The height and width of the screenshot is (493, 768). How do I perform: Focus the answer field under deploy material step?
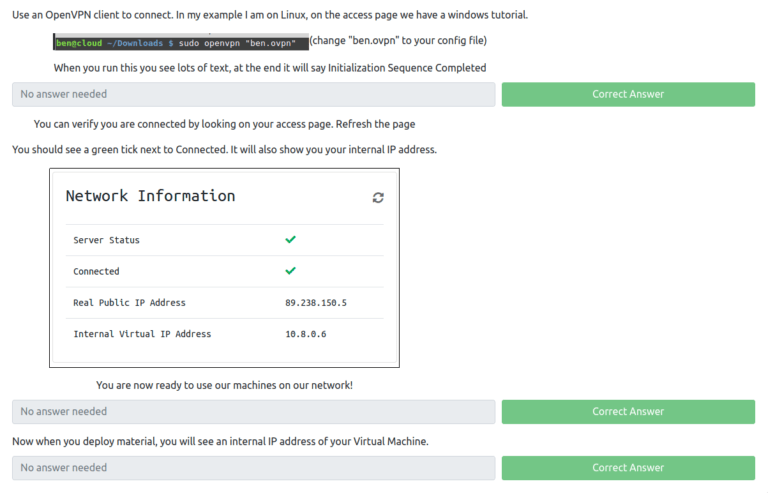pos(254,468)
